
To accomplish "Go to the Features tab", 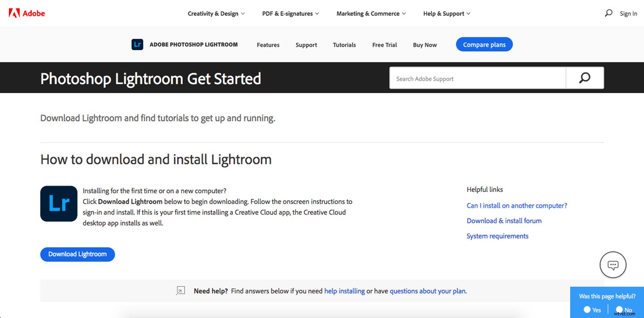I will [268, 45].
